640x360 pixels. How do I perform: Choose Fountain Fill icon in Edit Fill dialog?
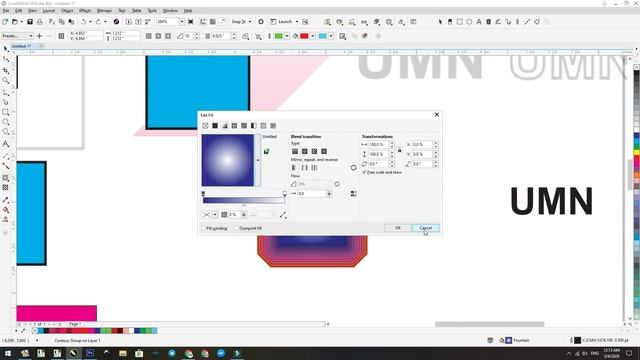coord(224,126)
